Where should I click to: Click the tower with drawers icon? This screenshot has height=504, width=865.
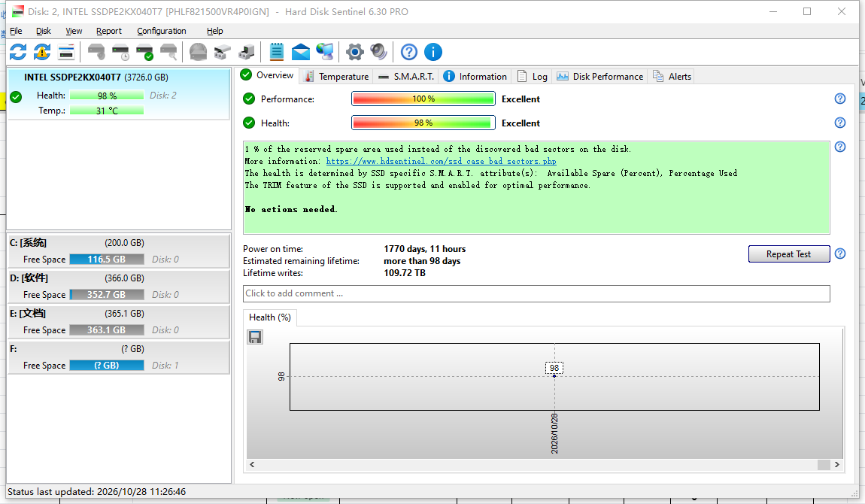[x=247, y=52]
